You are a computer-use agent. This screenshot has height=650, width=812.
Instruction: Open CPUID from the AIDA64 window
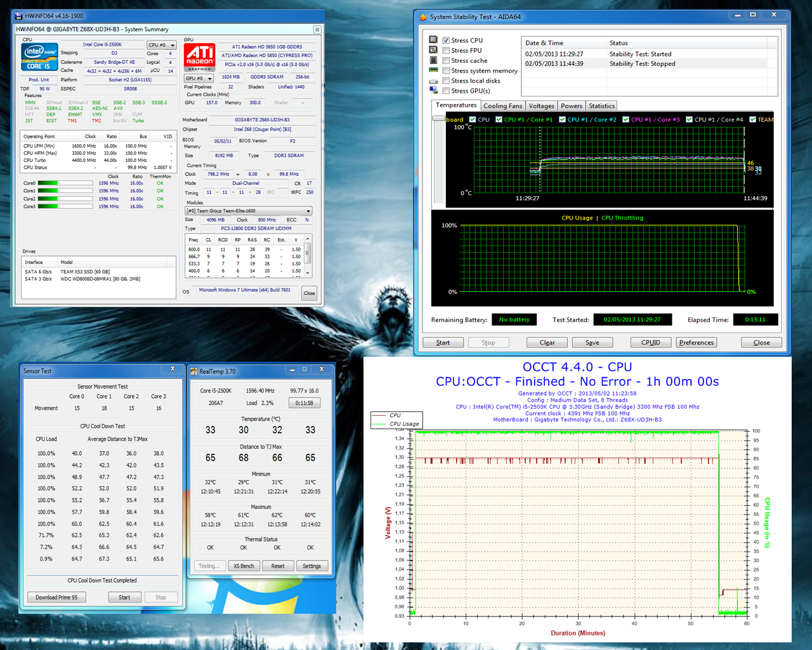coord(651,343)
